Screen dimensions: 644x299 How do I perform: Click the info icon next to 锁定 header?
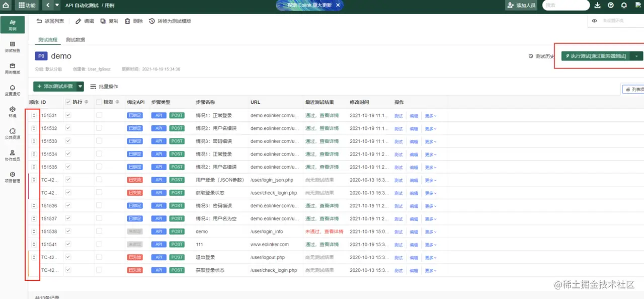click(117, 102)
